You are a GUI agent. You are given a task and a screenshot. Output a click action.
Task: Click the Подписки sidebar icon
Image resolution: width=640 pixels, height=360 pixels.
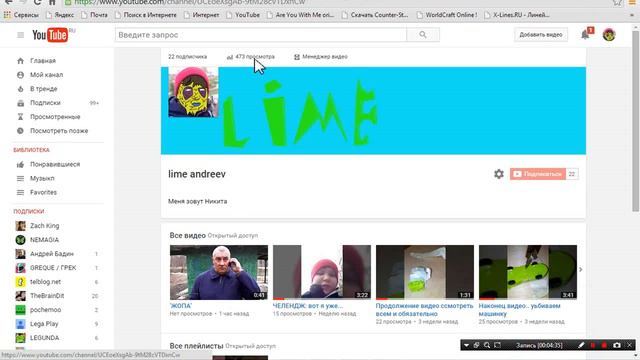(20, 103)
